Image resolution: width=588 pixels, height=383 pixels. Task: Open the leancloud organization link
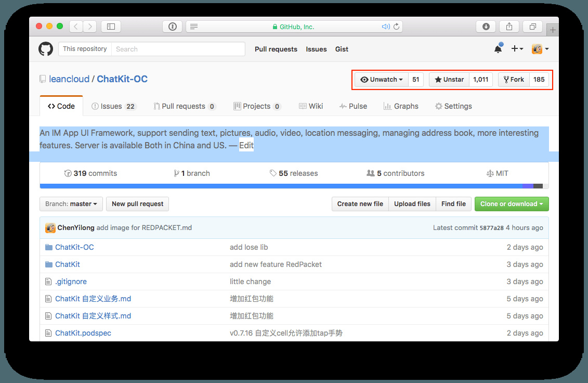69,79
